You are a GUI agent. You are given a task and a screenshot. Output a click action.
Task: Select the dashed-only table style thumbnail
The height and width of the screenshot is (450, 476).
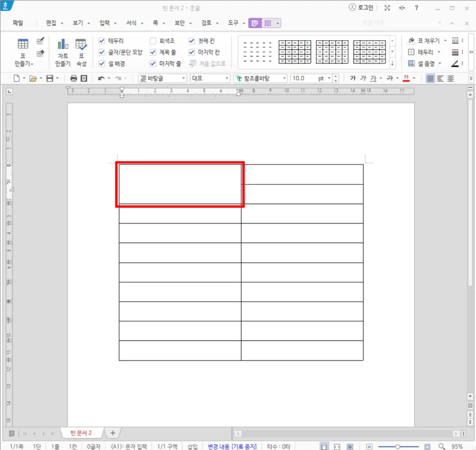point(258,52)
